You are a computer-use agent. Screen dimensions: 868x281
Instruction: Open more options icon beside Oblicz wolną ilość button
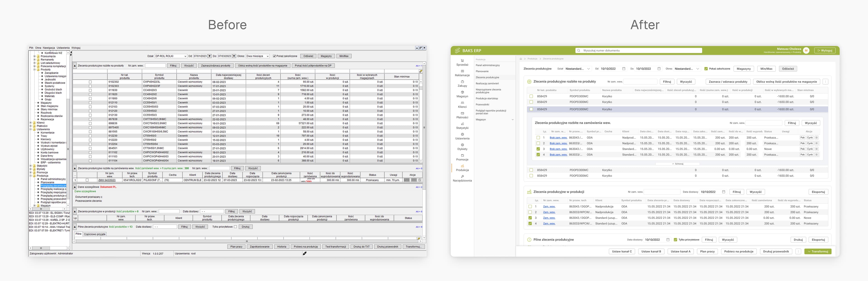point(825,82)
